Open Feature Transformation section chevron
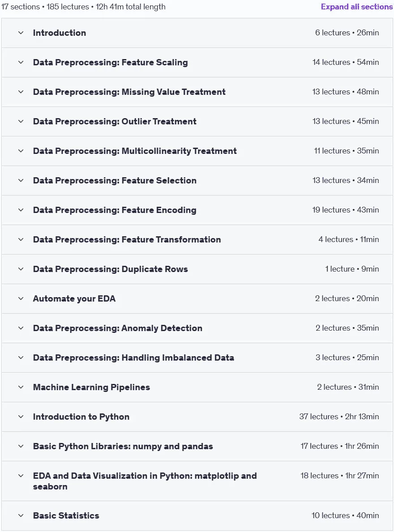394x532 pixels. (21, 239)
